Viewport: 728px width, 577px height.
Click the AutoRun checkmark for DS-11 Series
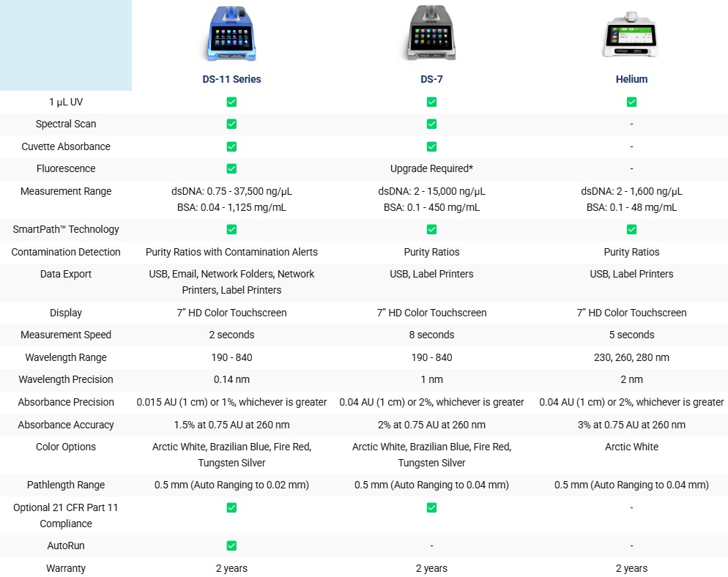tap(231, 546)
